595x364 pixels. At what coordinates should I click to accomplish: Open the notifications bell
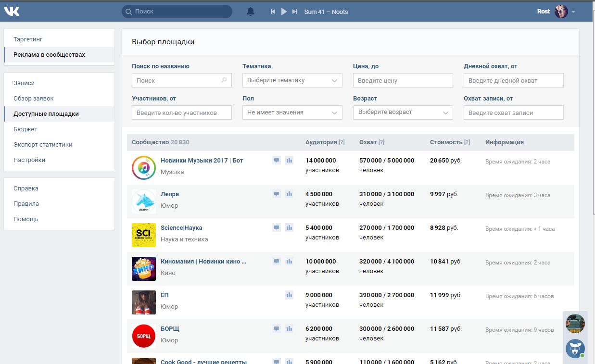coord(251,12)
